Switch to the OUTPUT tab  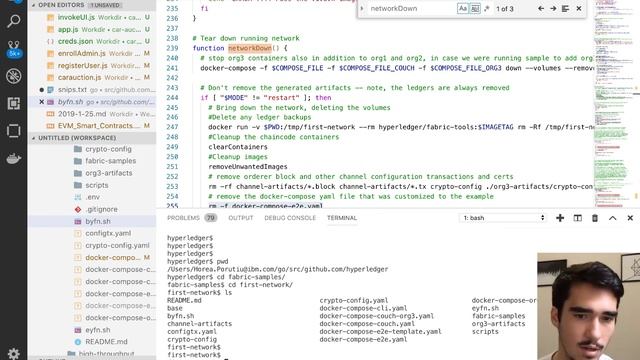point(241,218)
